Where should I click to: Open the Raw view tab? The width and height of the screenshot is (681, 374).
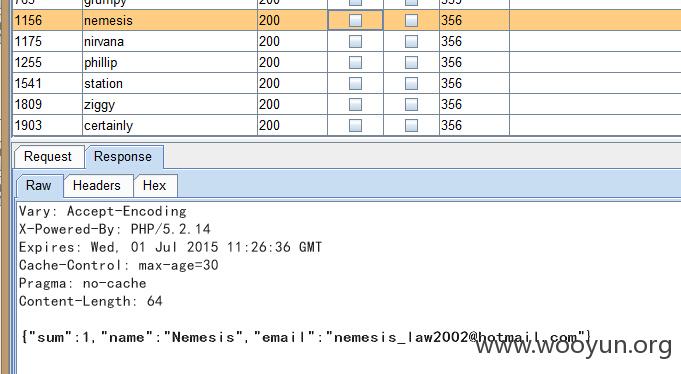(x=39, y=185)
